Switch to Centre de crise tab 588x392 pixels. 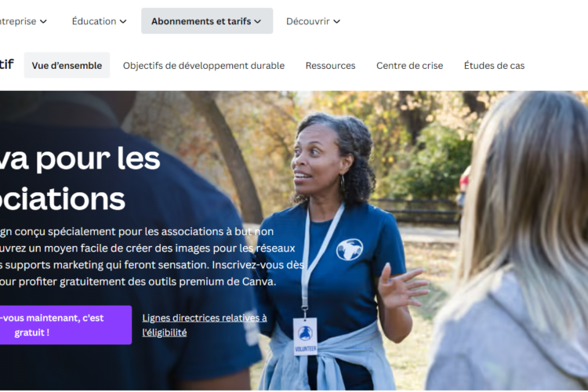pyautogui.click(x=409, y=66)
